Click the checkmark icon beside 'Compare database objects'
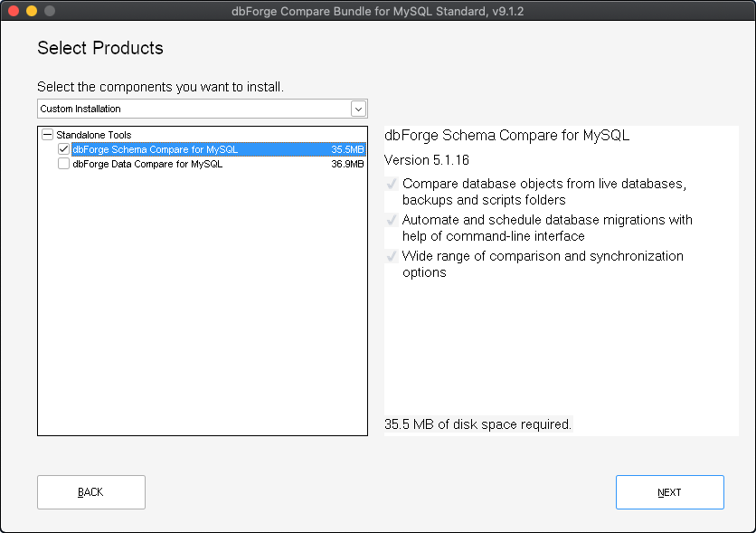Viewport: 756px width, 533px height. (392, 184)
